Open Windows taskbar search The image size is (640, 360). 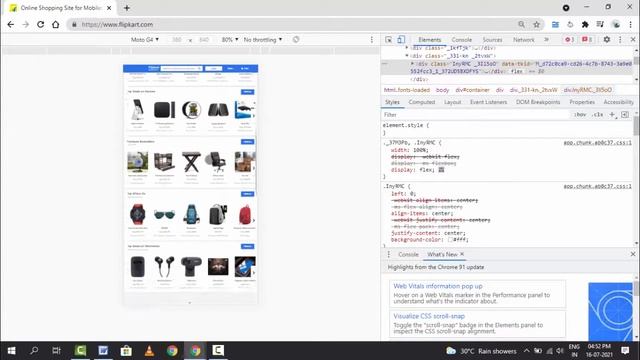coord(34,351)
